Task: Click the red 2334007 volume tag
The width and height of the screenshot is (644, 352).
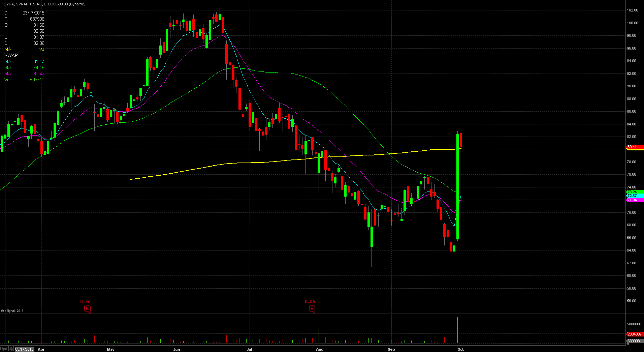Action: pyautogui.click(x=635, y=334)
